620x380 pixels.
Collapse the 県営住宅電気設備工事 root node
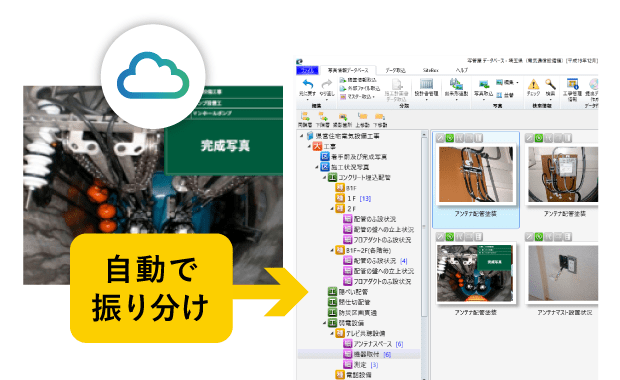coord(302,136)
